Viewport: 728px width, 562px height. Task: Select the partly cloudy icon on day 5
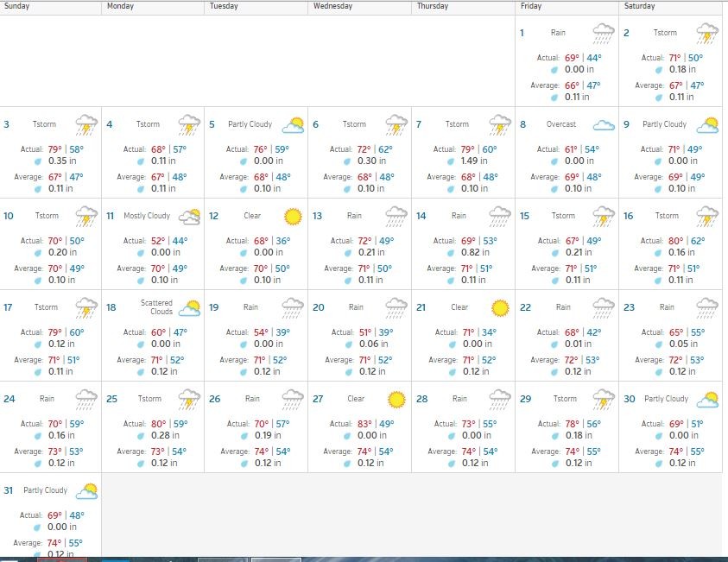(294, 125)
